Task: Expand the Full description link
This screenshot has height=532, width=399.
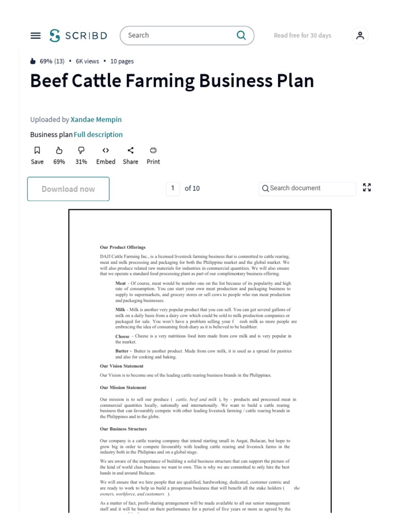Action: point(98,135)
